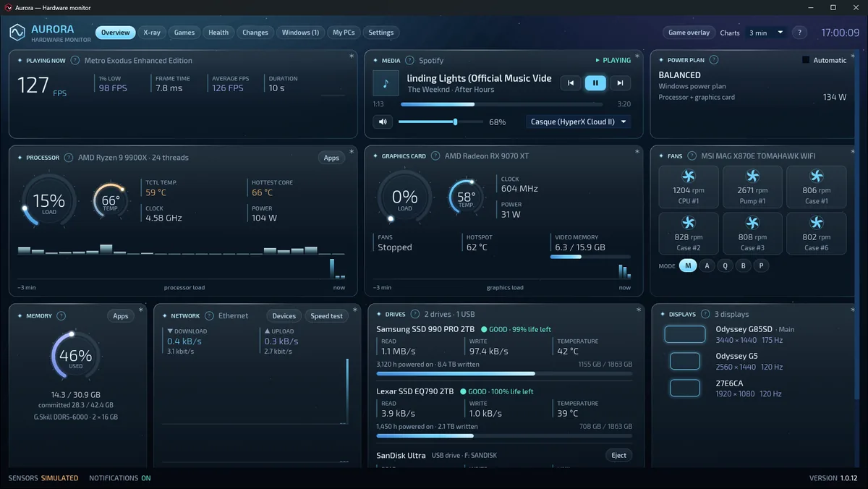Click the Odyssey G5 display thumbnail
868x489 pixels.
[685, 361]
